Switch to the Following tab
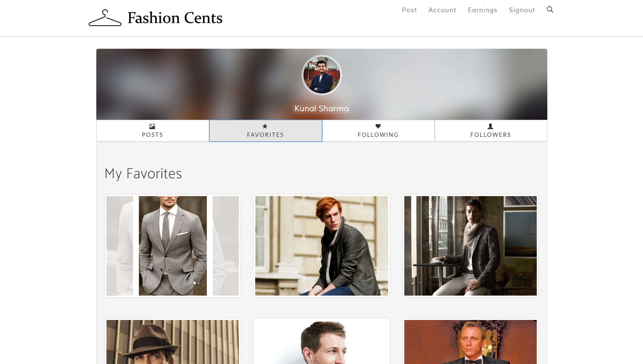Screen dimensions: 643x364 click(x=378, y=131)
